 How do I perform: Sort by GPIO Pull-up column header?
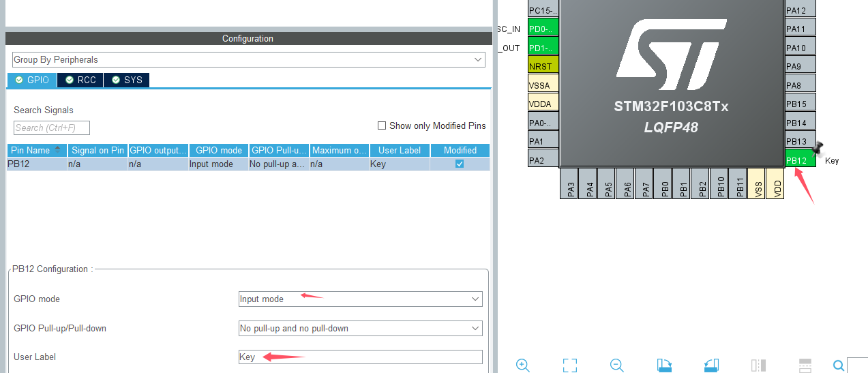[279, 150]
